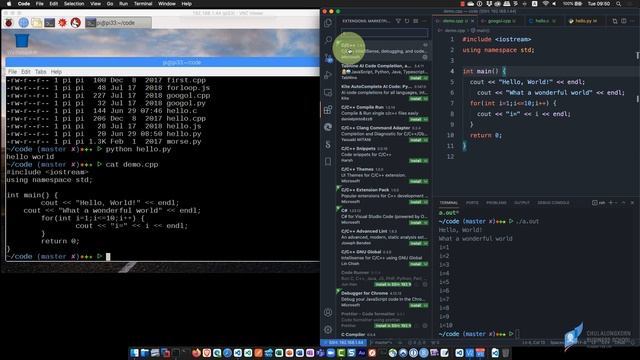Open the SSH remote status bar indicator
Viewport: 640px width, 360px height.
[x=343, y=342]
